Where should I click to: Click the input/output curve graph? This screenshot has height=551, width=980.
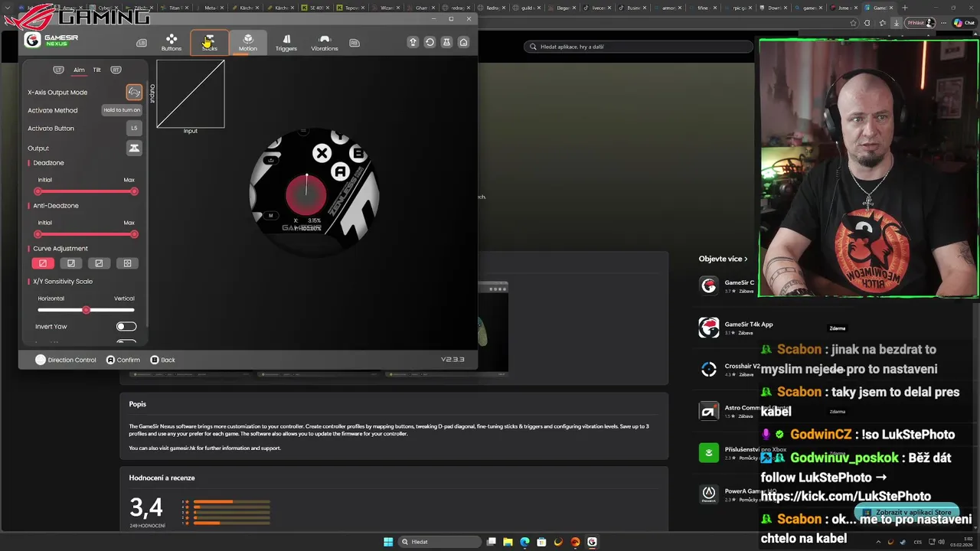click(191, 94)
